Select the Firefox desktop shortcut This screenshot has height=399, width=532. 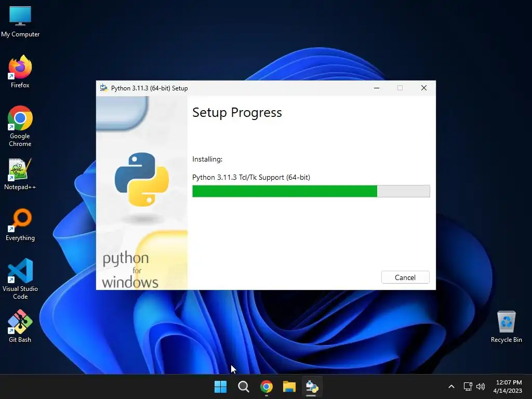(x=20, y=72)
